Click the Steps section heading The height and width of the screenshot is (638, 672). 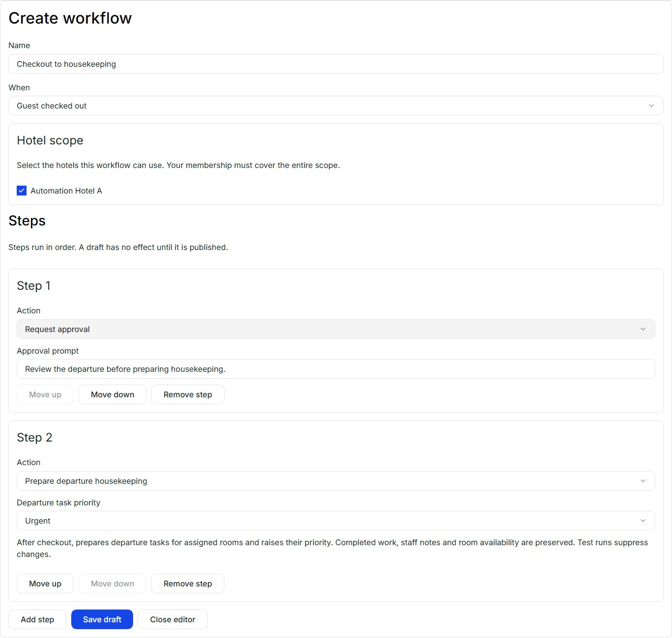[27, 221]
